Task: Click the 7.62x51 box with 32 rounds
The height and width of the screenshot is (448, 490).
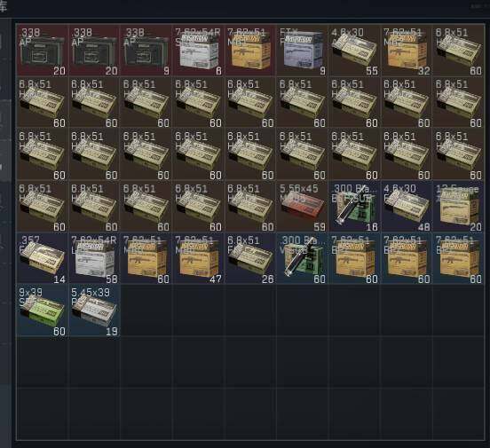Action: pyautogui.click(x=407, y=50)
